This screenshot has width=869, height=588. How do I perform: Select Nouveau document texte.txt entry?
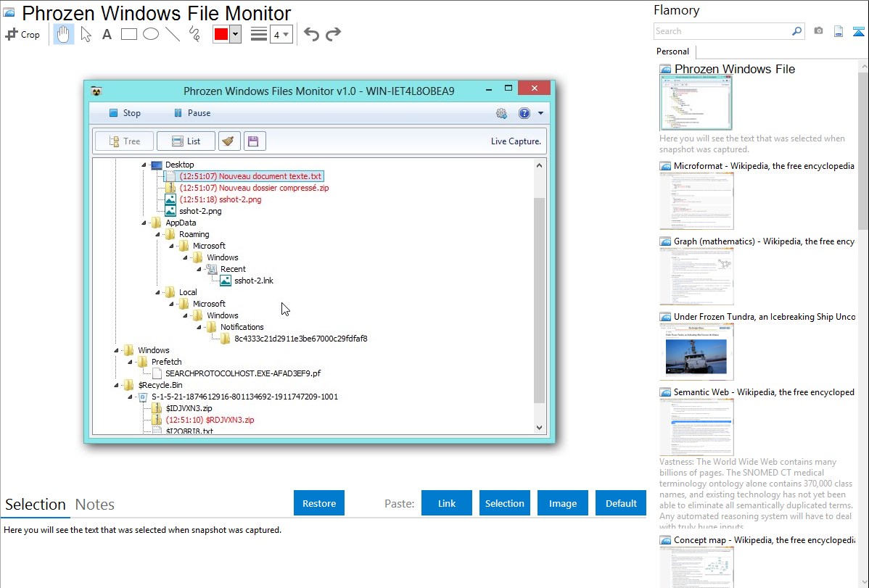pyautogui.click(x=250, y=176)
